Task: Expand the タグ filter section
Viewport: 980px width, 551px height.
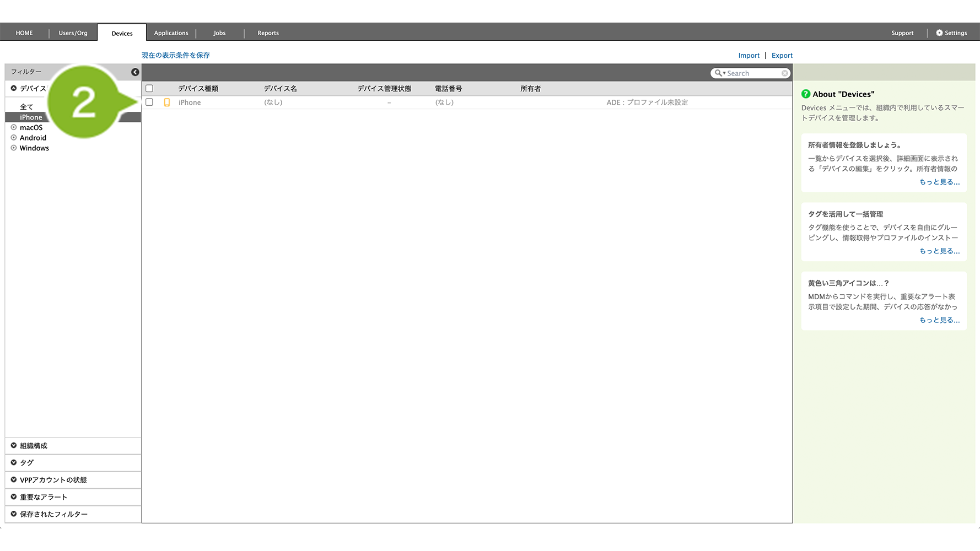Action: click(14, 463)
